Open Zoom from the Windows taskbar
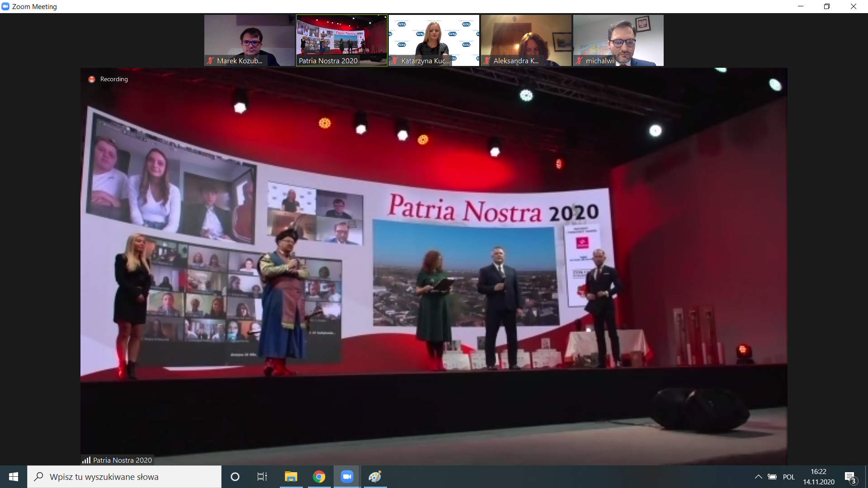The width and height of the screenshot is (868, 488). coord(347,477)
